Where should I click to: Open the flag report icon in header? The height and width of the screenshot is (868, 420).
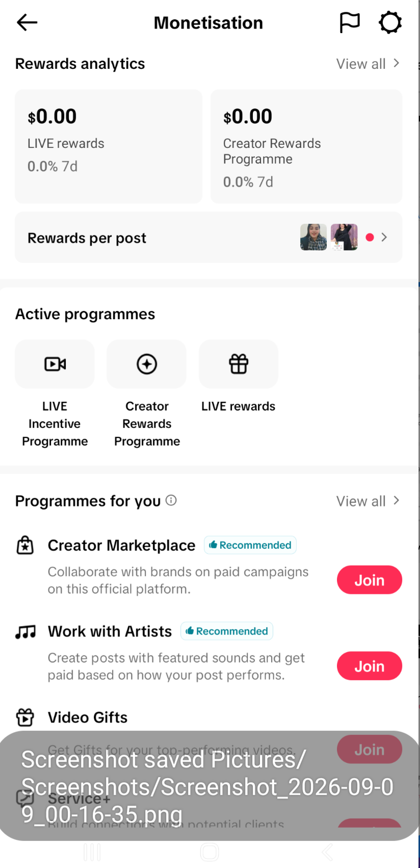point(350,22)
